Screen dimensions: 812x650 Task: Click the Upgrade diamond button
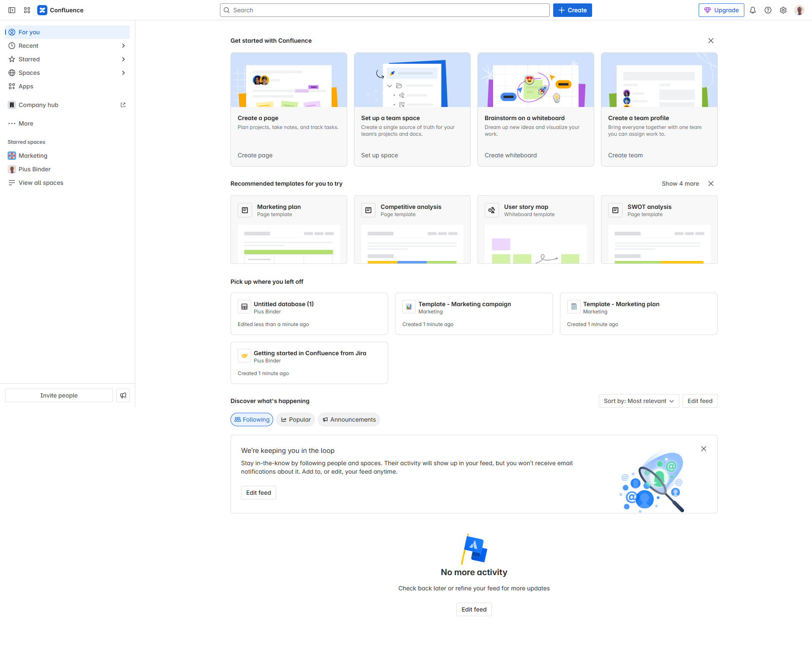(721, 10)
